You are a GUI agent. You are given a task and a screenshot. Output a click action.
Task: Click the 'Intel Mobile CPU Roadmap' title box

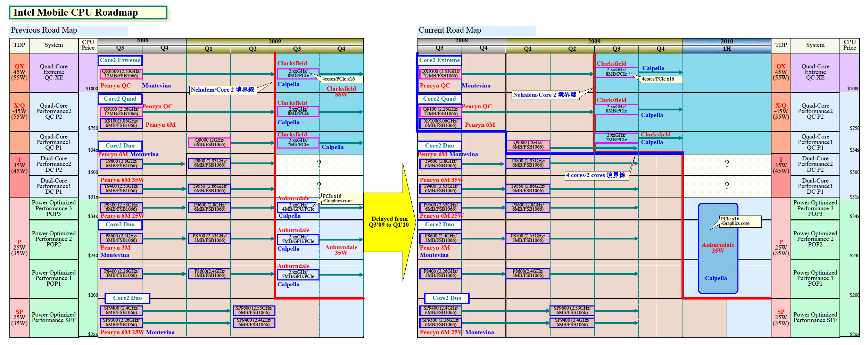[88, 12]
